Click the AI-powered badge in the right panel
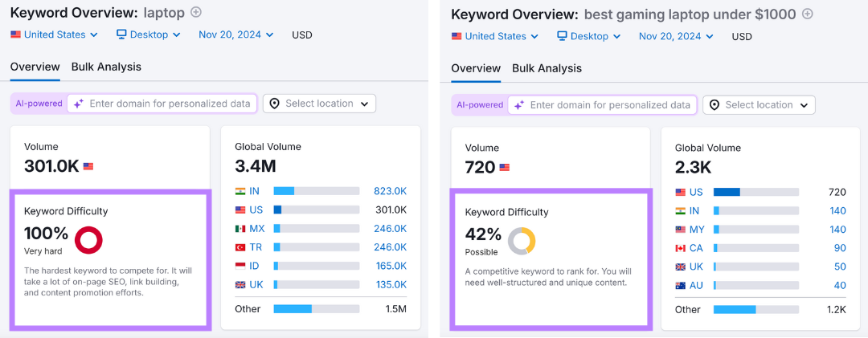 (x=479, y=105)
